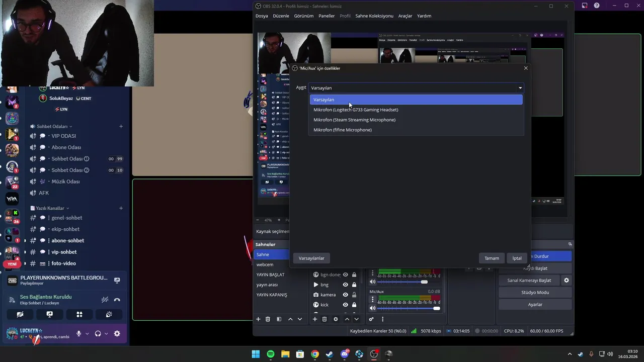This screenshot has height=362, width=644.
Task: Open audio mixer three-dot menu at bottom
Action: pyautogui.click(x=382, y=319)
